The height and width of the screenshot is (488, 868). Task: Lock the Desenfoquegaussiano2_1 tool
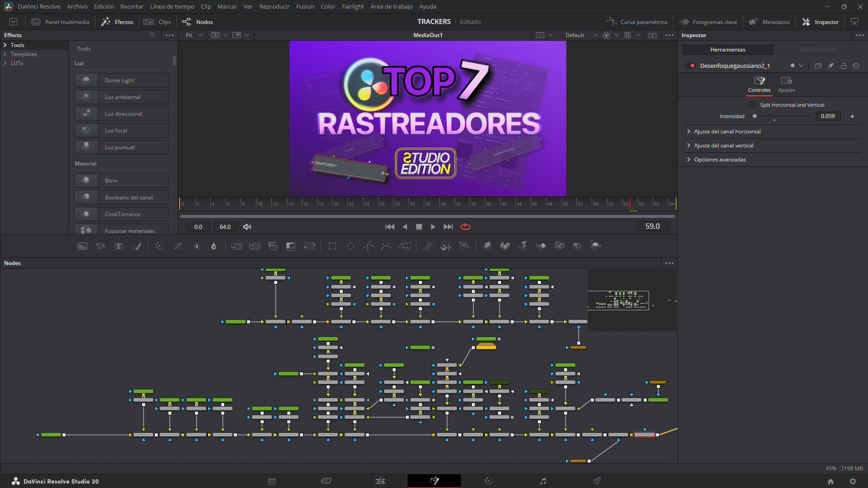tap(844, 66)
